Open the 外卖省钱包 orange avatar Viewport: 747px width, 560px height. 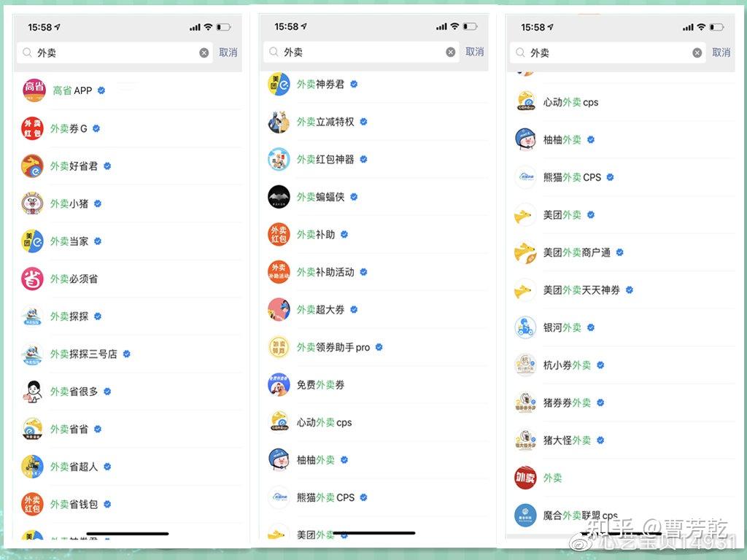[x=32, y=505]
